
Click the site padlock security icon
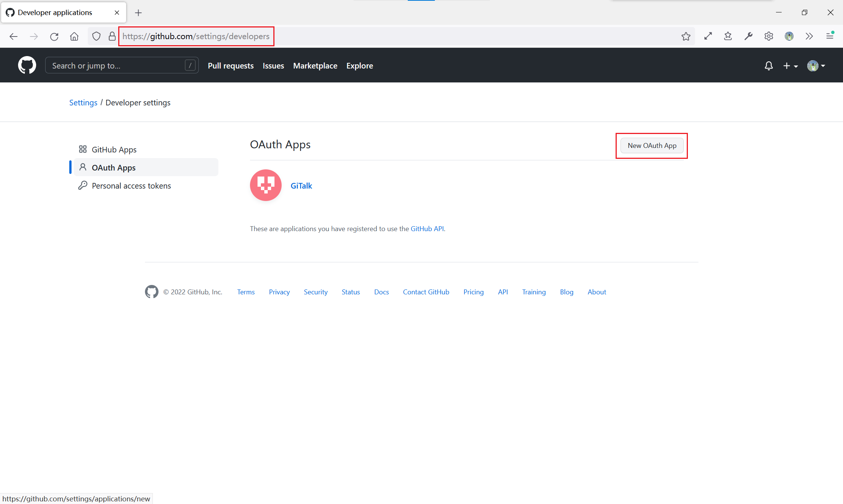pos(112,37)
